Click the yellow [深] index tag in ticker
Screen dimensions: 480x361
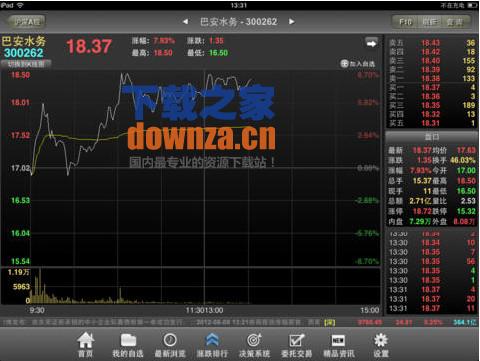[330, 322]
